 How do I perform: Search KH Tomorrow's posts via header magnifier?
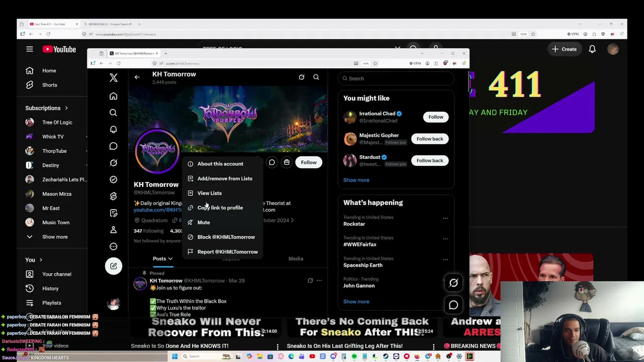pyautogui.click(x=316, y=77)
